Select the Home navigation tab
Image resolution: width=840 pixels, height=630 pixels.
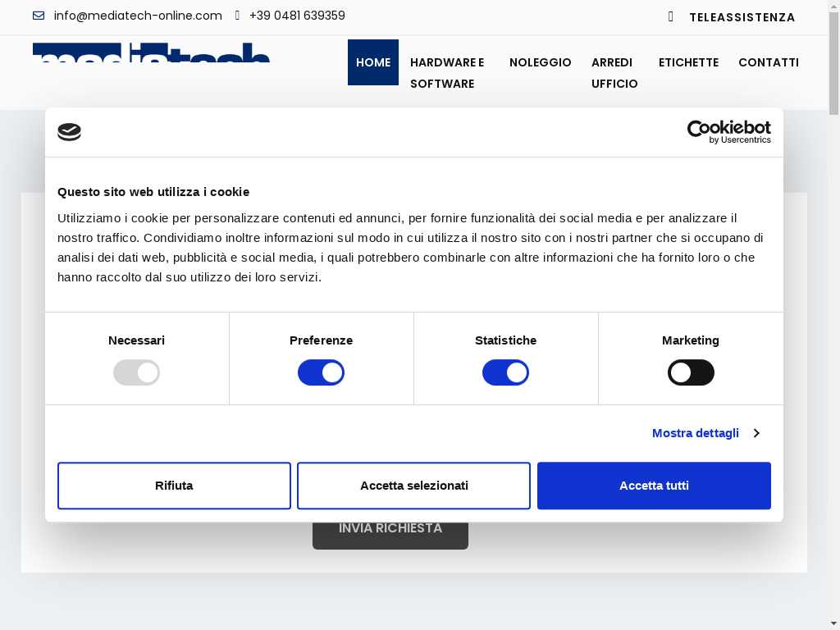click(x=373, y=62)
